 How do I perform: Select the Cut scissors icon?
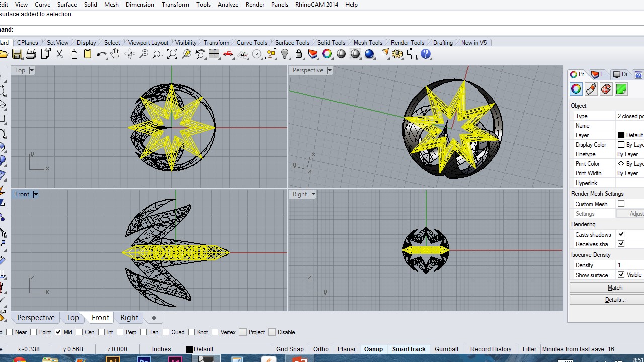click(x=59, y=54)
